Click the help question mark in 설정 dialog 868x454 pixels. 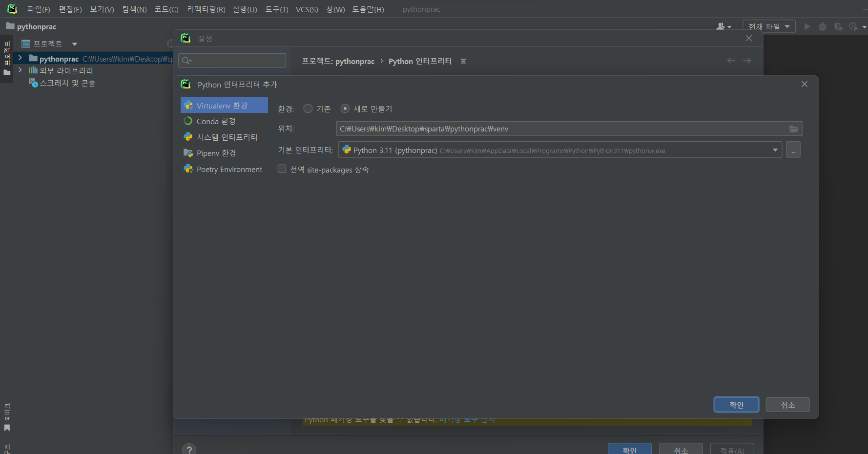[x=189, y=450]
